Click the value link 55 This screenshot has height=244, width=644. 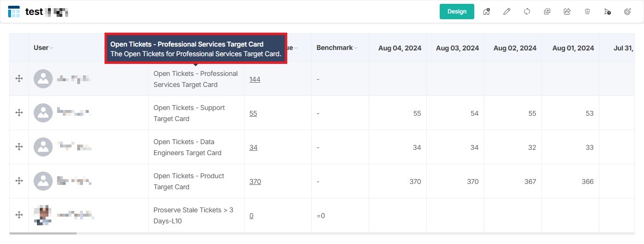point(253,113)
